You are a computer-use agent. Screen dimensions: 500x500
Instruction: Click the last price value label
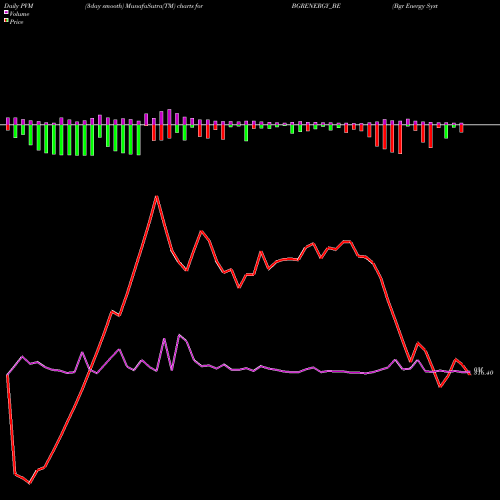(483, 373)
